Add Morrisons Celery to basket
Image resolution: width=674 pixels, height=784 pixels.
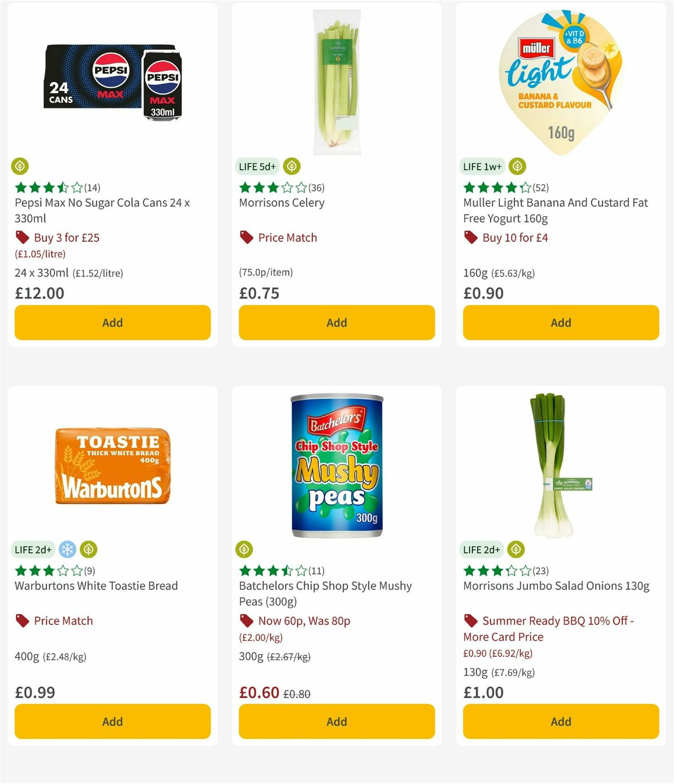336,323
